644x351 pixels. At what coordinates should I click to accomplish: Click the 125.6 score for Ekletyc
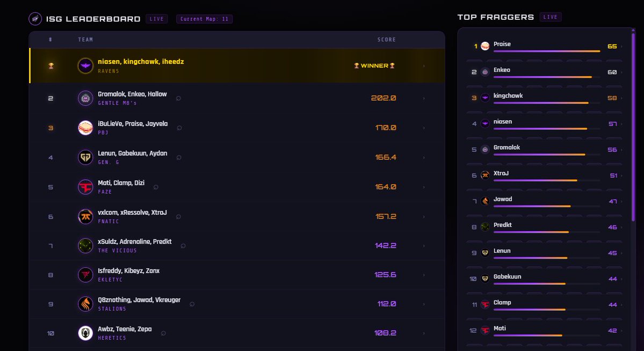385,275
